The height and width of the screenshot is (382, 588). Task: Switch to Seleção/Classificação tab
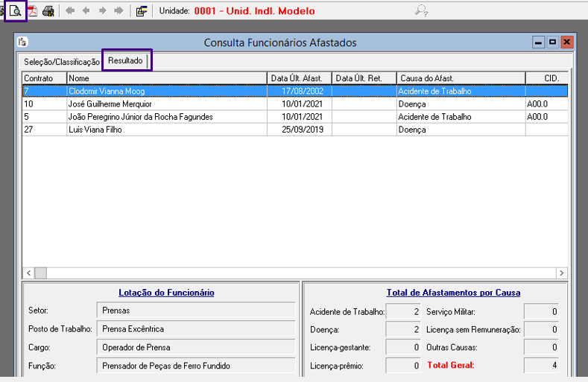click(x=61, y=62)
